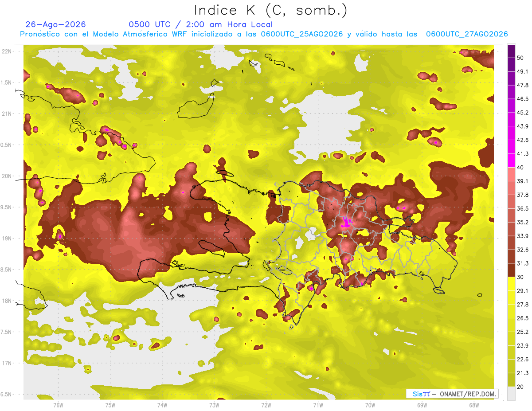The height and width of the screenshot is (411, 532).
Task: Click the 74W longitude label
Action: pos(162,405)
